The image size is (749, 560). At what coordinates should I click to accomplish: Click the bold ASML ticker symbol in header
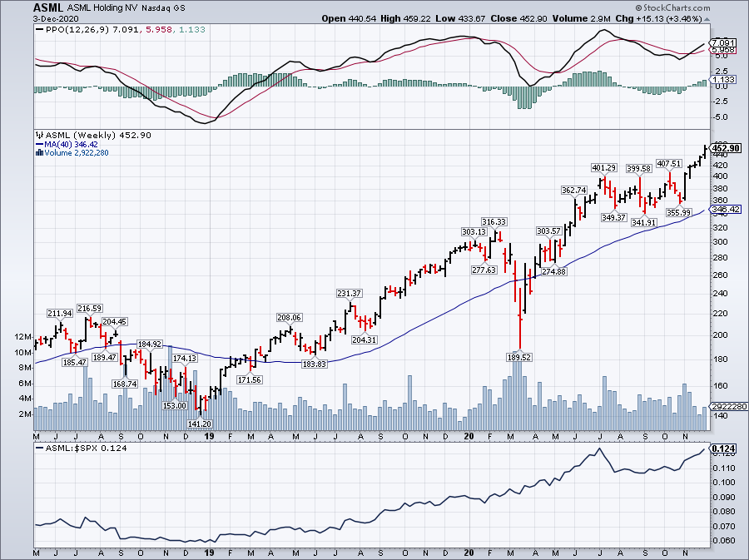tap(48, 7)
